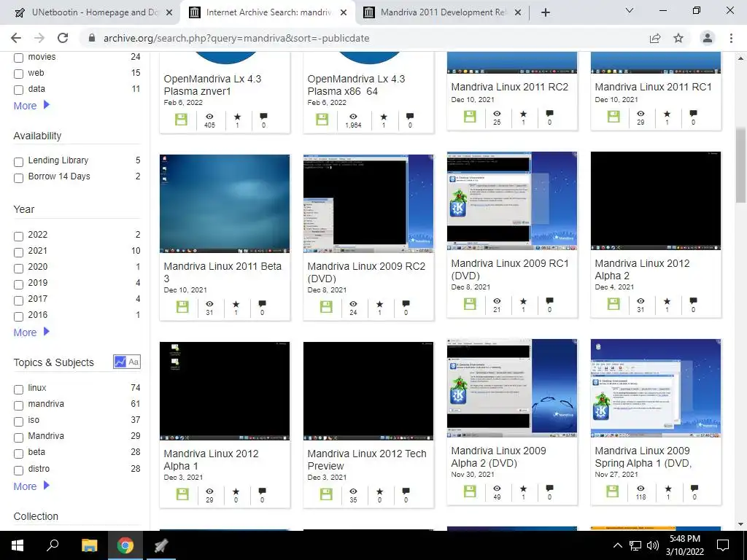
Task: Check the web media type filter
Action: [18, 74]
